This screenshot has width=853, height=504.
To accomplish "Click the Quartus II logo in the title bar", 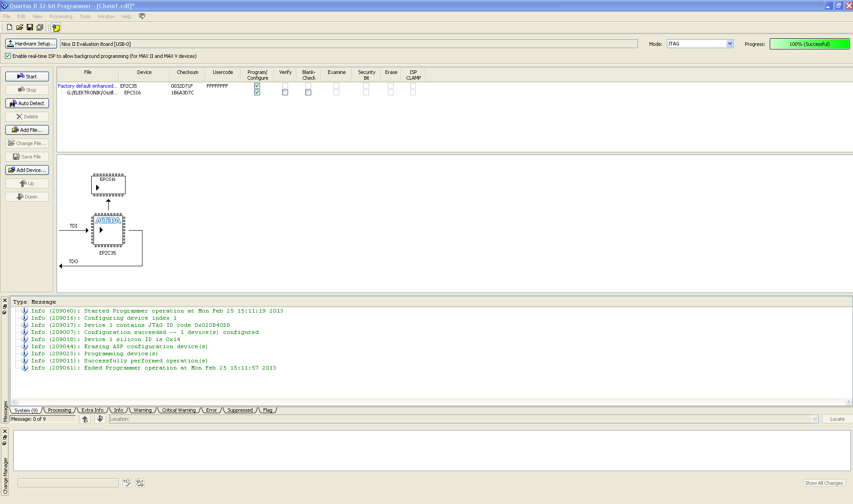I will [4, 5].
